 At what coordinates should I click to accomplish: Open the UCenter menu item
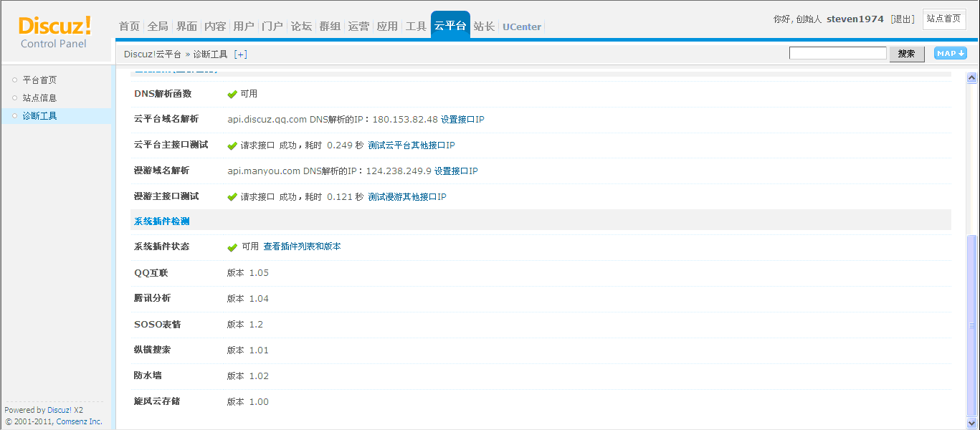pos(521,27)
